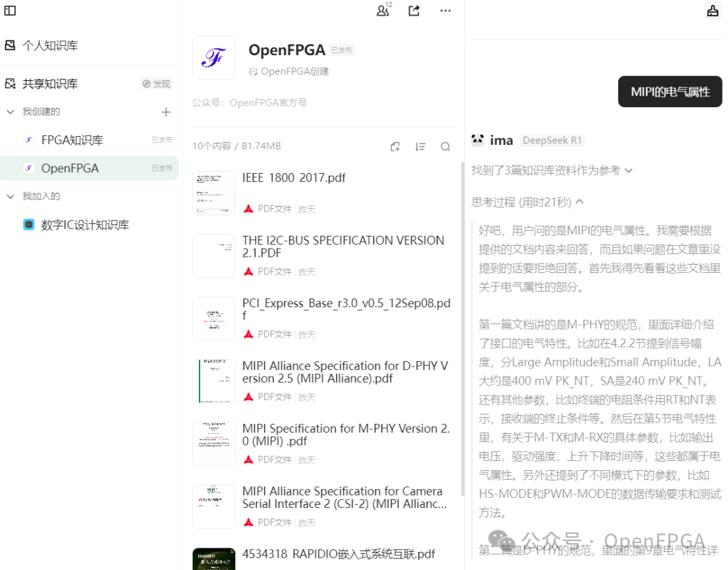Click thumbnail of CSI-2 specification
Screen dimensions: 728x570
(x=214, y=507)
